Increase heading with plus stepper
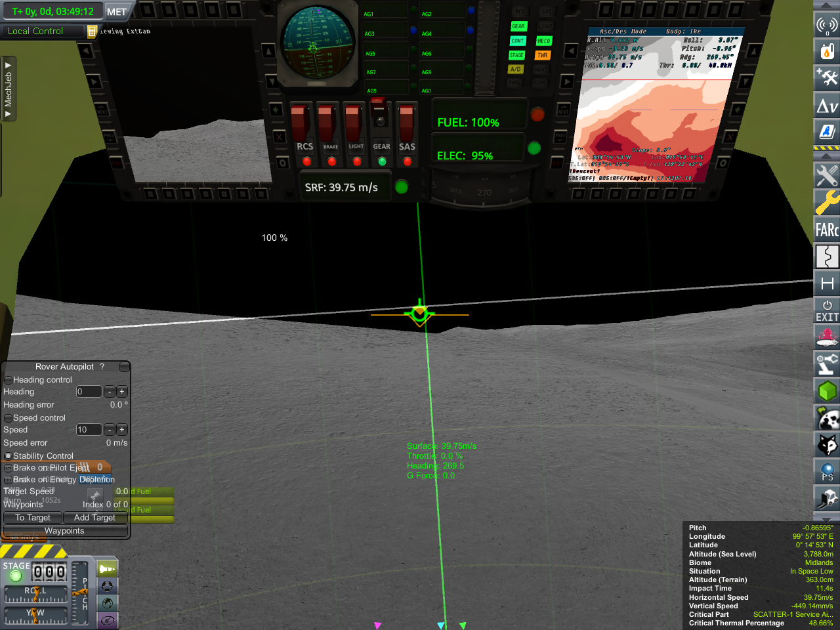The image size is (840, 630). 121,392
